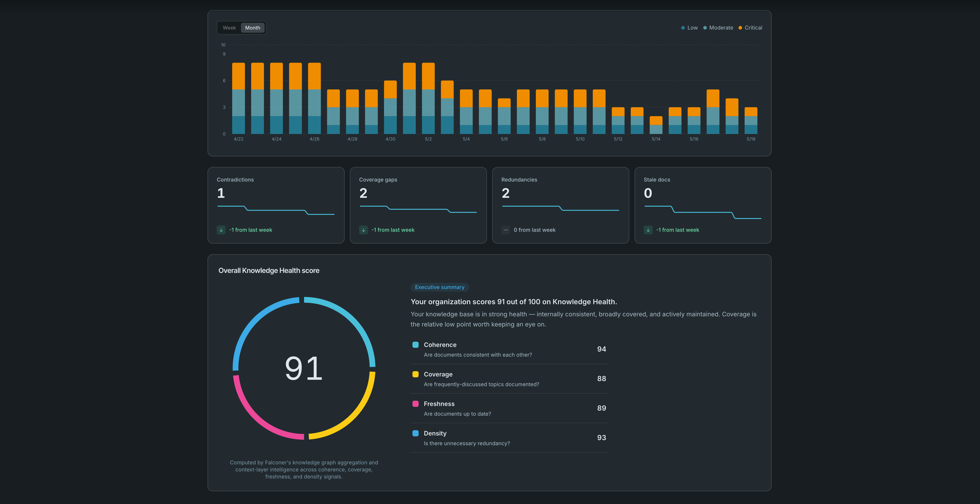
Task: Click 'Are documents up to date?' description
Action: [457, 414]
